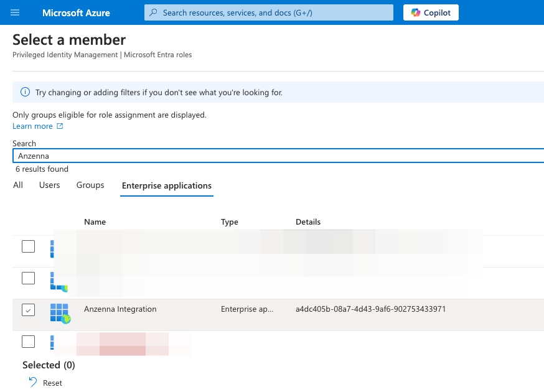This screenshot has width=544, height=392.
Task: Tick the checkbox in the second result row
Action: tap(29, 278)
